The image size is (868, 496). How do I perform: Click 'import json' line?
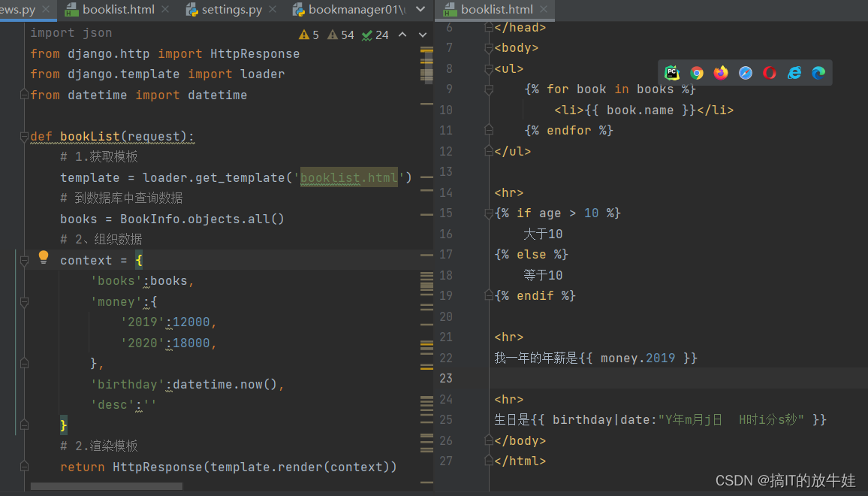71,33
